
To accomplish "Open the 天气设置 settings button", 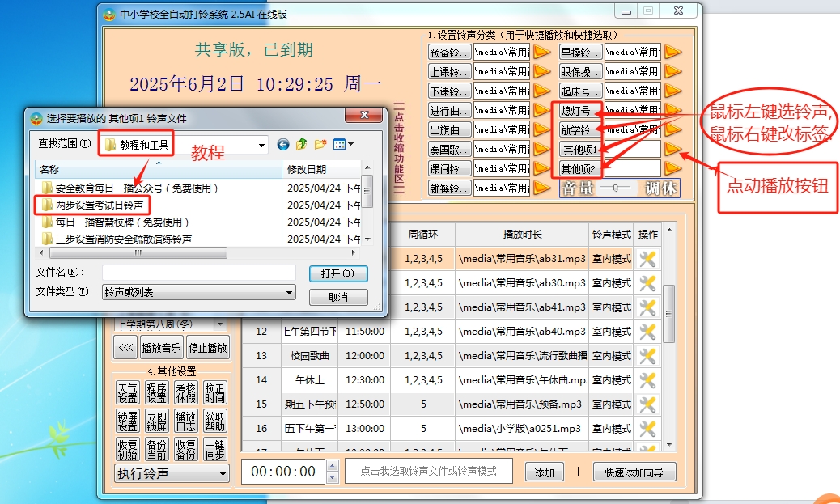I will [128, 393].
